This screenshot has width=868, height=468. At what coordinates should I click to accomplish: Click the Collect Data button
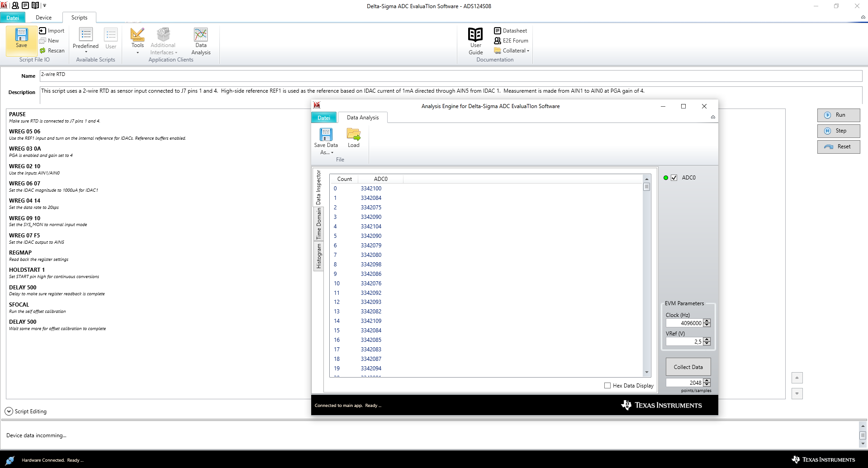click(688, 367)
